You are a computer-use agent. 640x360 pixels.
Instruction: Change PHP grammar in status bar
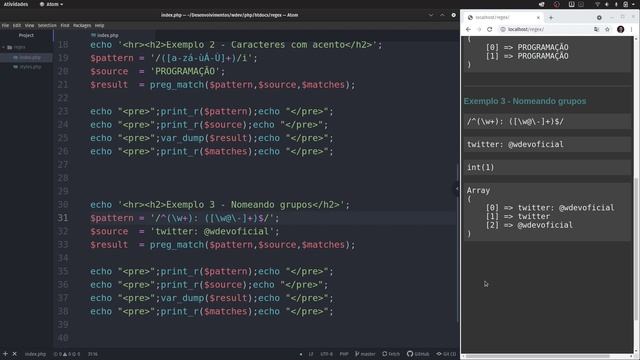344,354
